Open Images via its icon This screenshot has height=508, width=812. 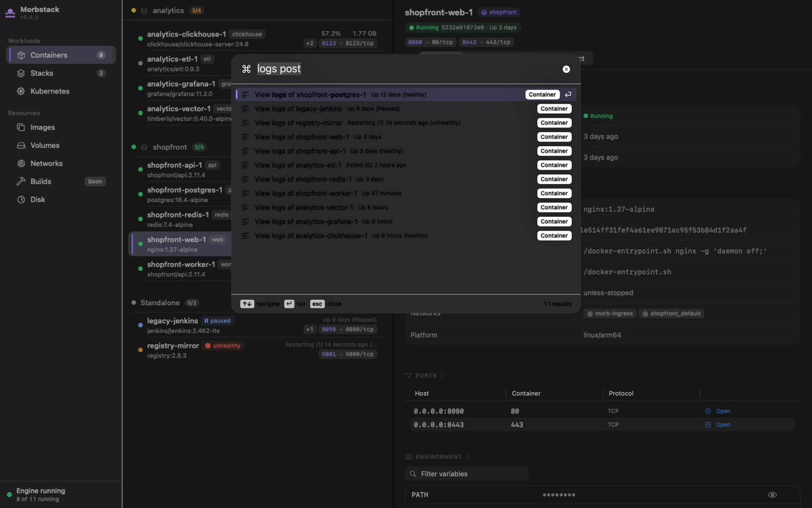tap(21, 128)
